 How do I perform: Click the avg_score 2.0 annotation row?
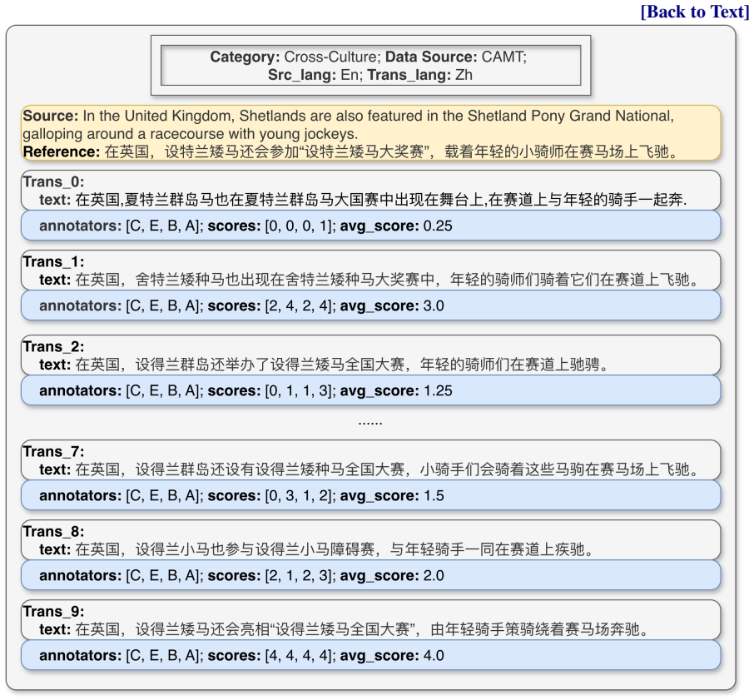370,575
